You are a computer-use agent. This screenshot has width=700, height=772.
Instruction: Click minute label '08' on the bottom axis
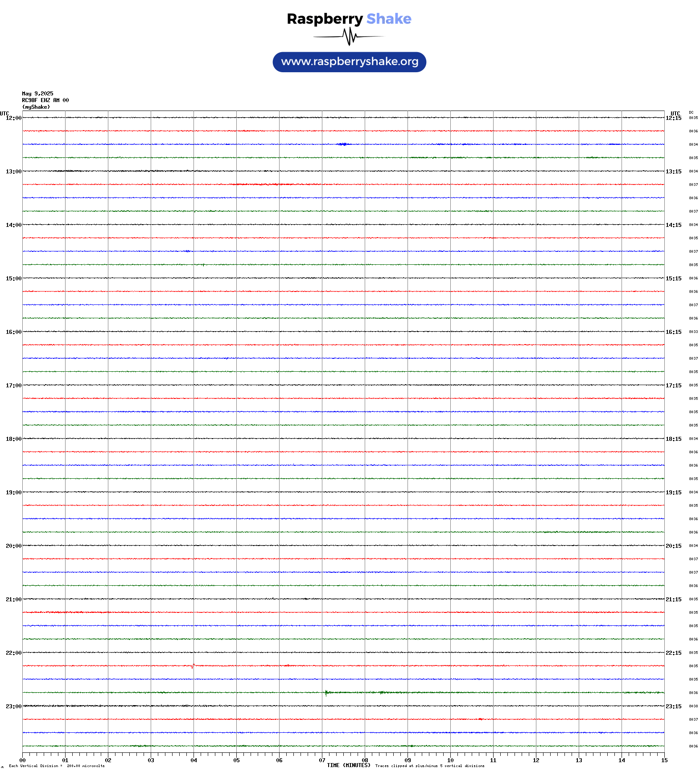(365, 760)
